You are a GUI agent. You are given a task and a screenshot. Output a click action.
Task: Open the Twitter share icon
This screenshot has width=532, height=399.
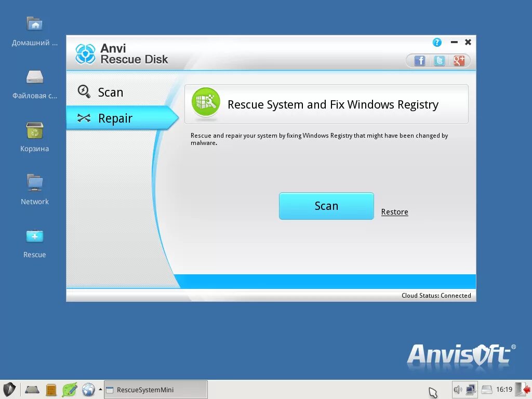439,61
